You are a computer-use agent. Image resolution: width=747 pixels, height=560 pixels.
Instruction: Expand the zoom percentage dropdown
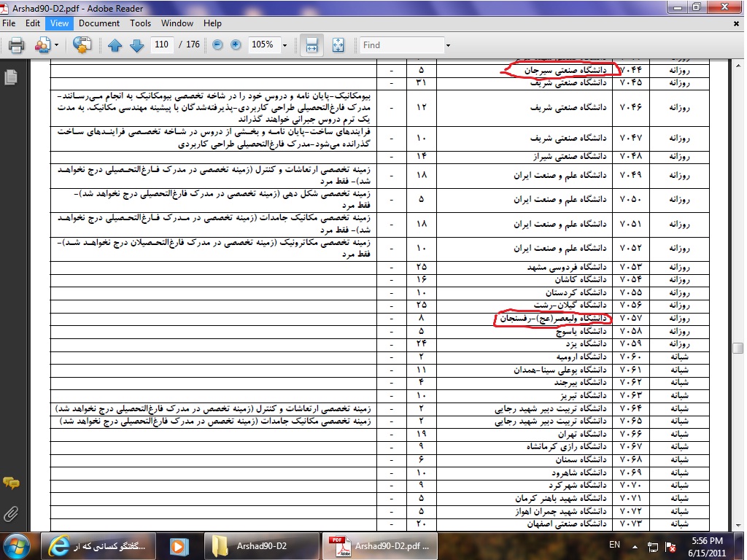click(x=285, y=45)
